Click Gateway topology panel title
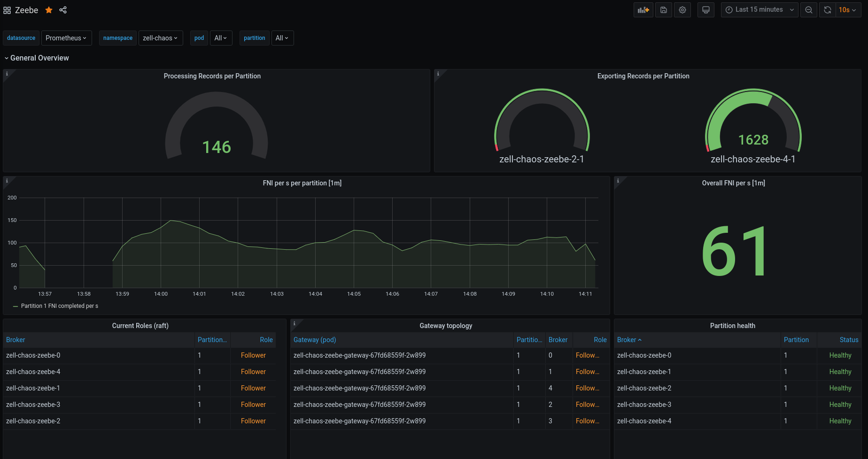Image resolution: width=868 pixels, height=459 pixels. (x=446, y=326)
